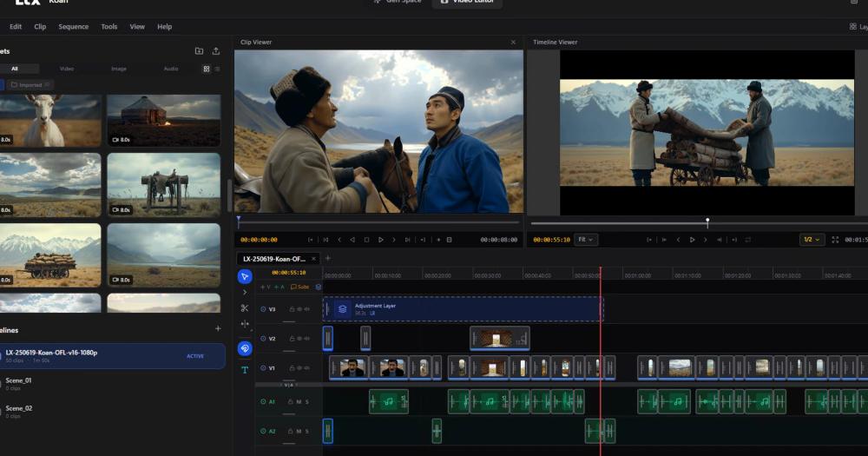Click add audio track +A button

click(279, 287)
